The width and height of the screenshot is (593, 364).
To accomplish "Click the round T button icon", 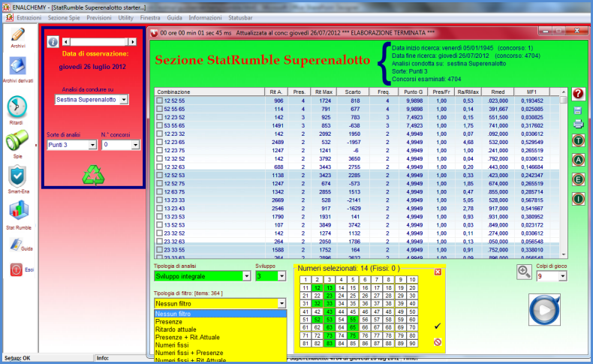I will point(578,140).
